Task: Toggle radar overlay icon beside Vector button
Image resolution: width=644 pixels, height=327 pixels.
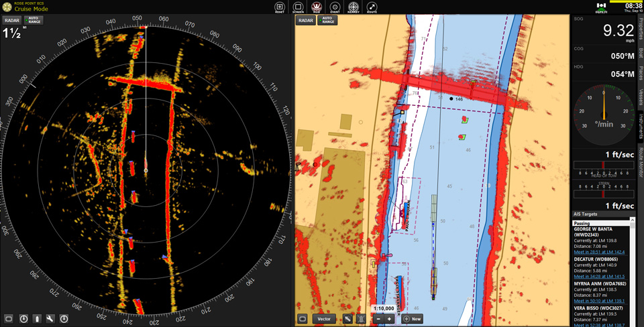Action: click(347, 319)
